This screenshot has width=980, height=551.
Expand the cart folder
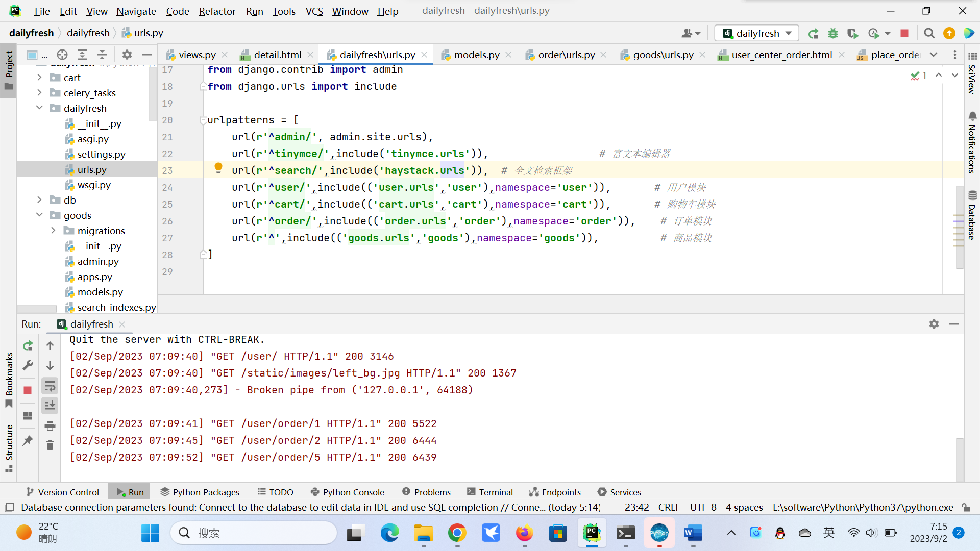coord(39,78)
